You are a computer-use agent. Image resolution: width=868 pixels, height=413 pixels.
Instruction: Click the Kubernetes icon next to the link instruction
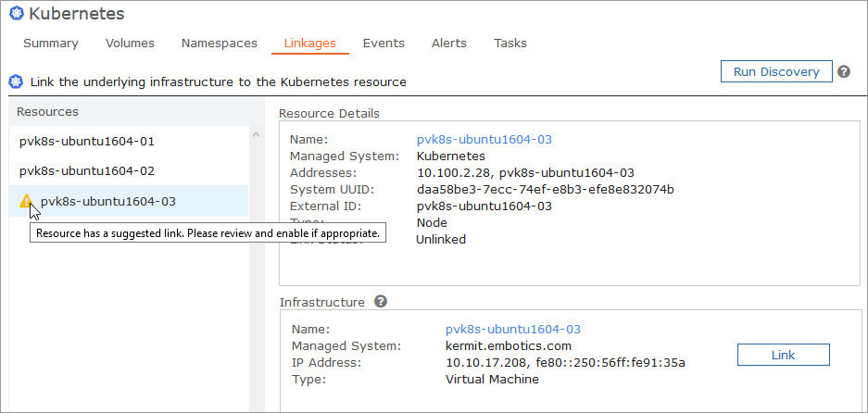point(16,81)
